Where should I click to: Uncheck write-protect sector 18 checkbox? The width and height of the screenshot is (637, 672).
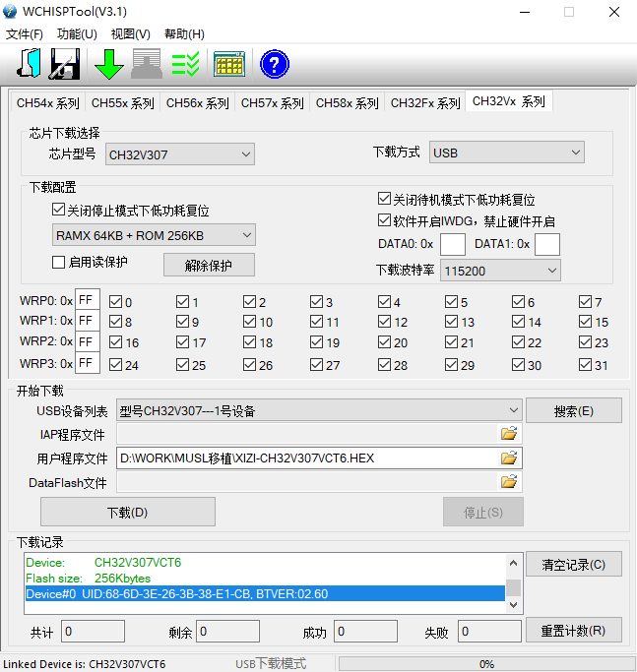point(249,342)
